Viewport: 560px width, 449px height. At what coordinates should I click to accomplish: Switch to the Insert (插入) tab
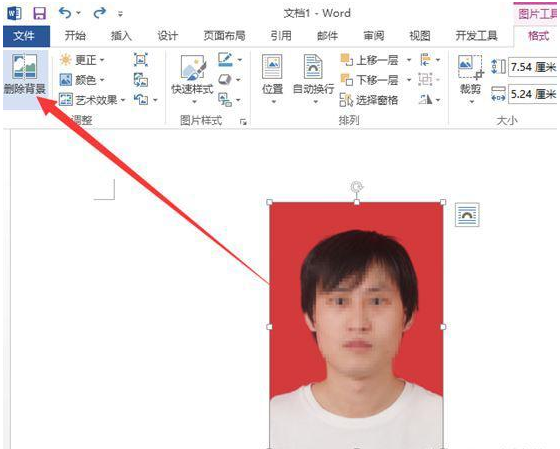click(121, 36)
